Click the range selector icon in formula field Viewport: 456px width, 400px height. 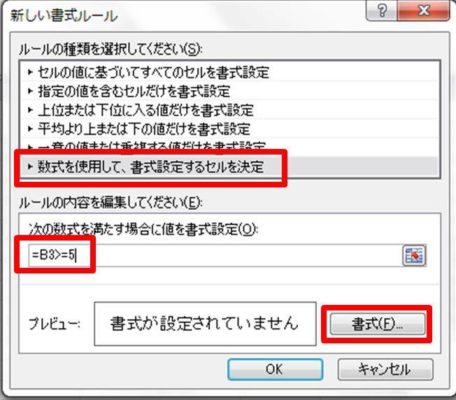click(414, 255)
